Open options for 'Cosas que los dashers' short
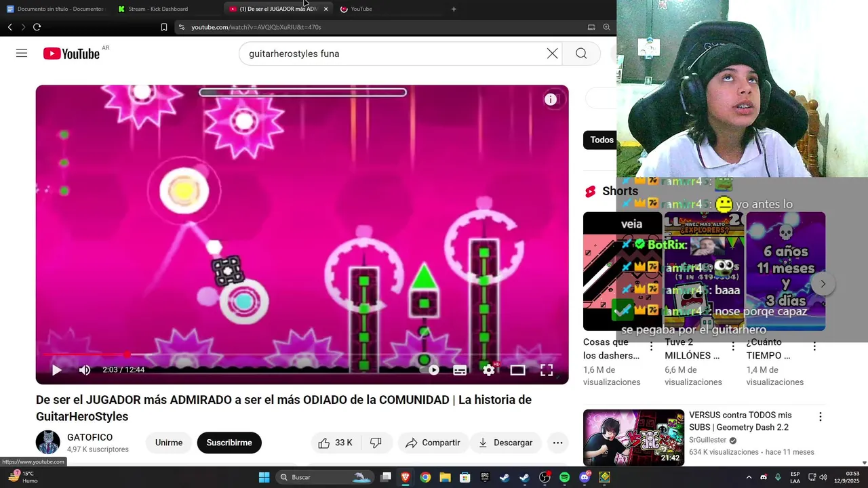Viewport: 868px width, 488px height. pos(651,347)
